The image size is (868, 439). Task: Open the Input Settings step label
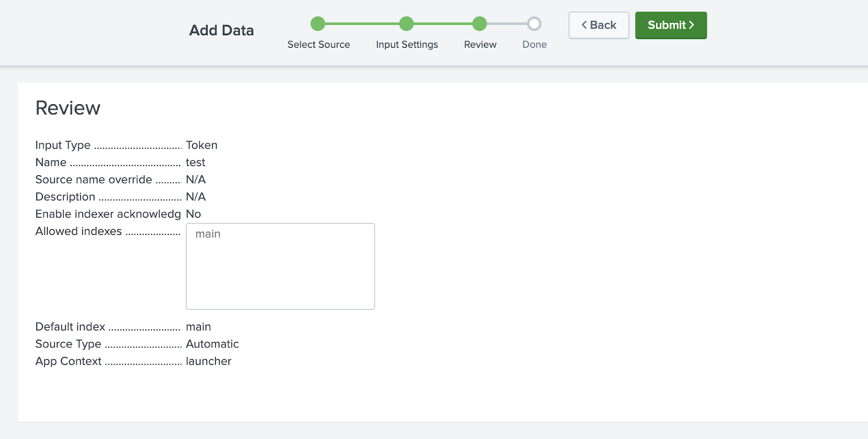click(407, 44)
